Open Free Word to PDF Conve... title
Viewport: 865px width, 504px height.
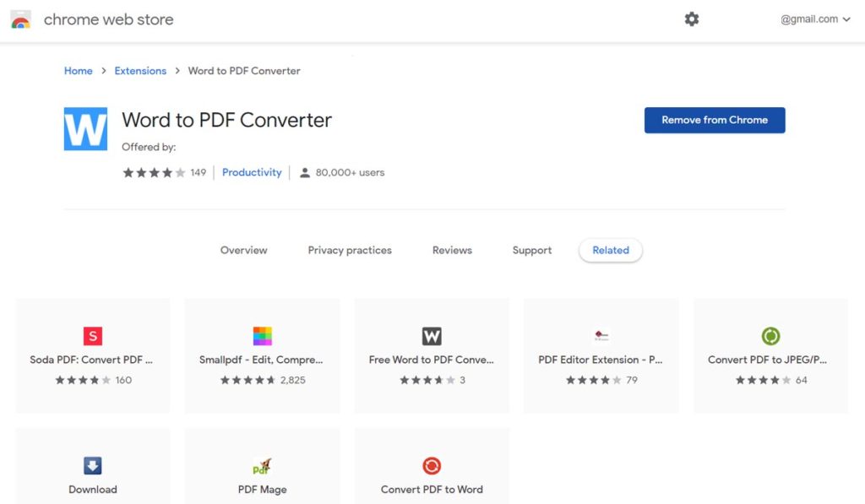click(x=432, y=360)
